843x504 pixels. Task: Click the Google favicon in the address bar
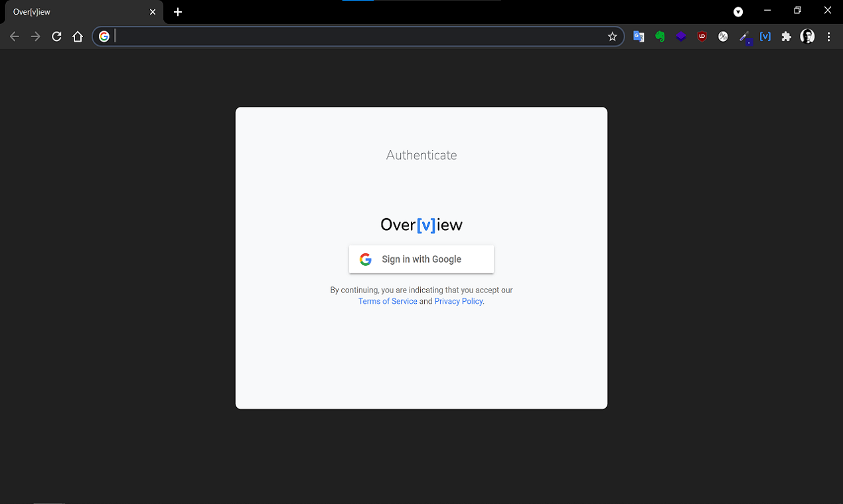(x=104, y=36)
